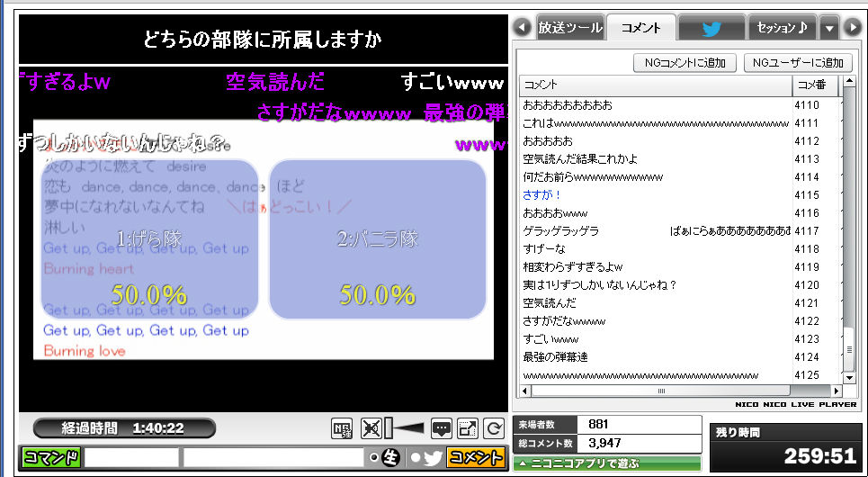Submit with the orange コメント button
The height and width of the screenshot is (477, 868).
476,457
